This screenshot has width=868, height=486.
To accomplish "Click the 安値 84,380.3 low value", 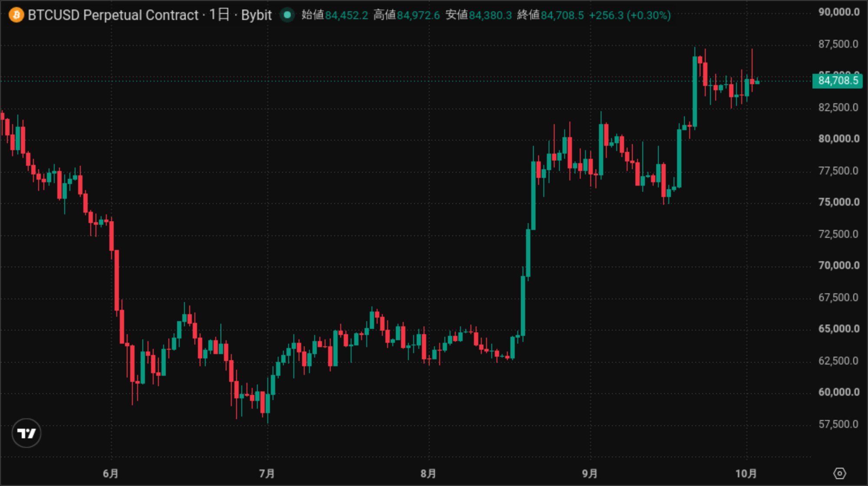I will click(479, 15).
